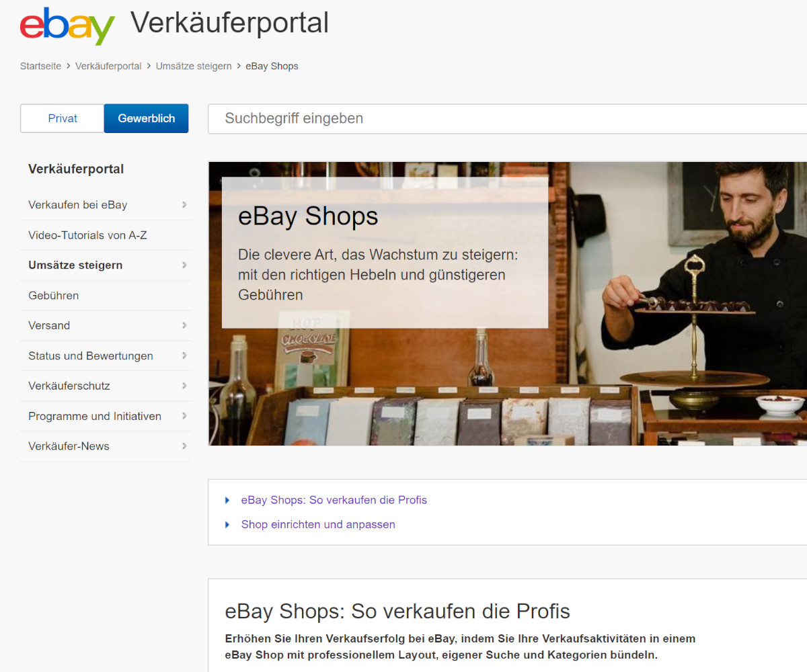This screenshot has width=807, height=672.
Task: Open Status und Bewertungen chevron
Action: (x=184, y=355)
